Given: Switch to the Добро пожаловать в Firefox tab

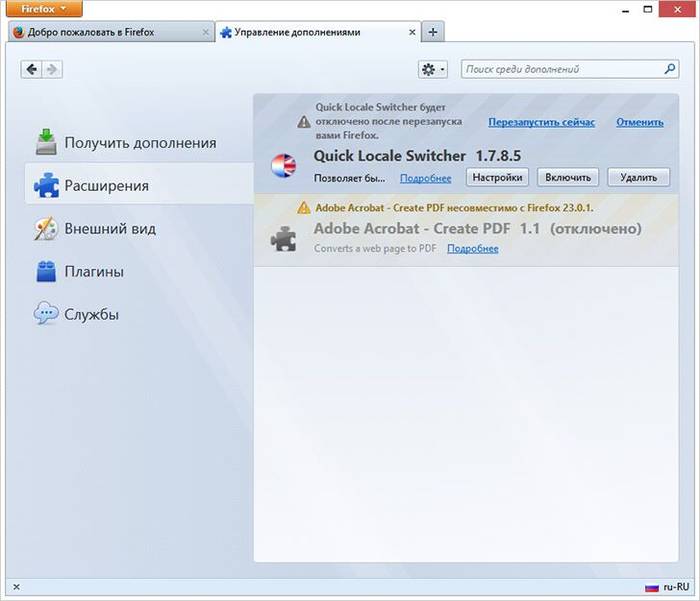Looking at the screenshot, I should click(110, 32).
